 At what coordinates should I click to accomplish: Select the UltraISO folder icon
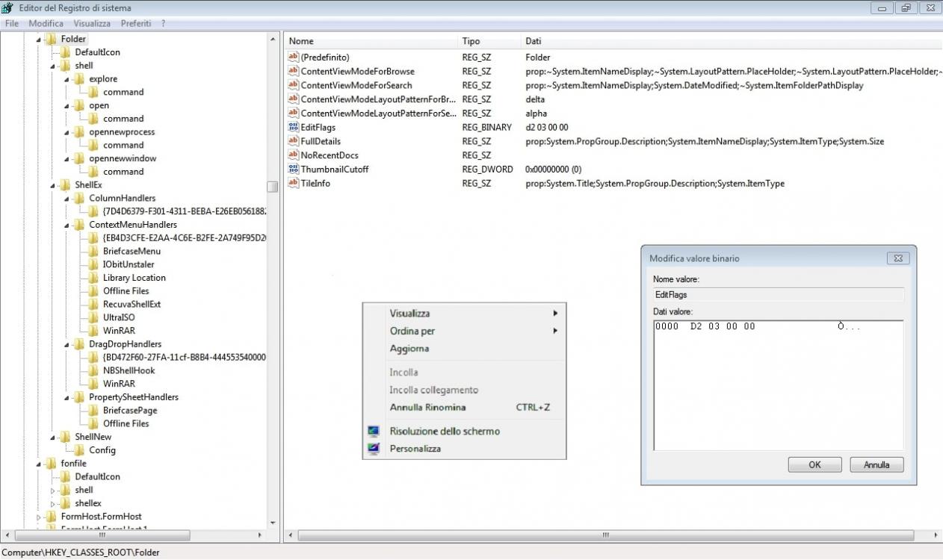pos(93,317)
